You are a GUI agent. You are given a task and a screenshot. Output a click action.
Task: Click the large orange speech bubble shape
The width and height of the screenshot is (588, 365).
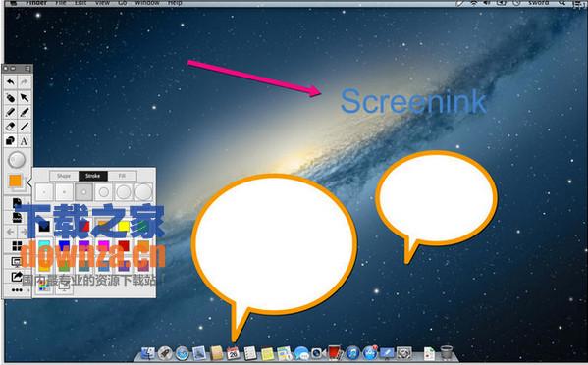[274, 245]
